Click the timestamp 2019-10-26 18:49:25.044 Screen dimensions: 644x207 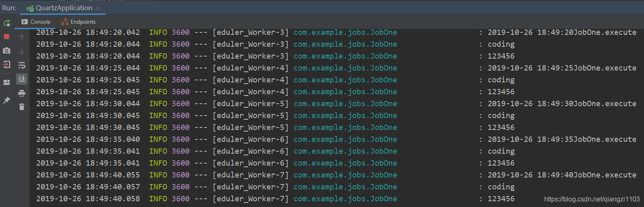pyautogui.click(x=88, y=68)
